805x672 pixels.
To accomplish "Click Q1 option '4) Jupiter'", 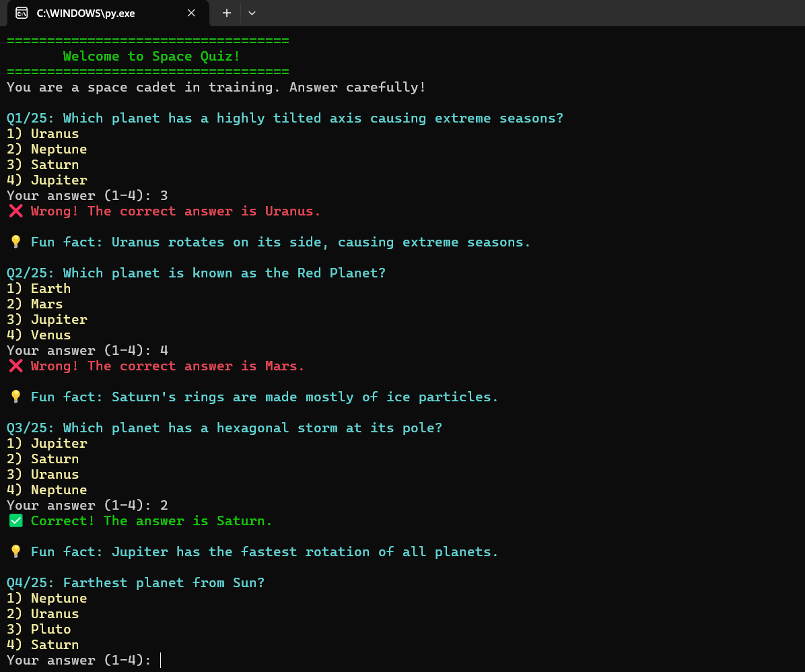I will pyautogui.click(x=46, y=180).
